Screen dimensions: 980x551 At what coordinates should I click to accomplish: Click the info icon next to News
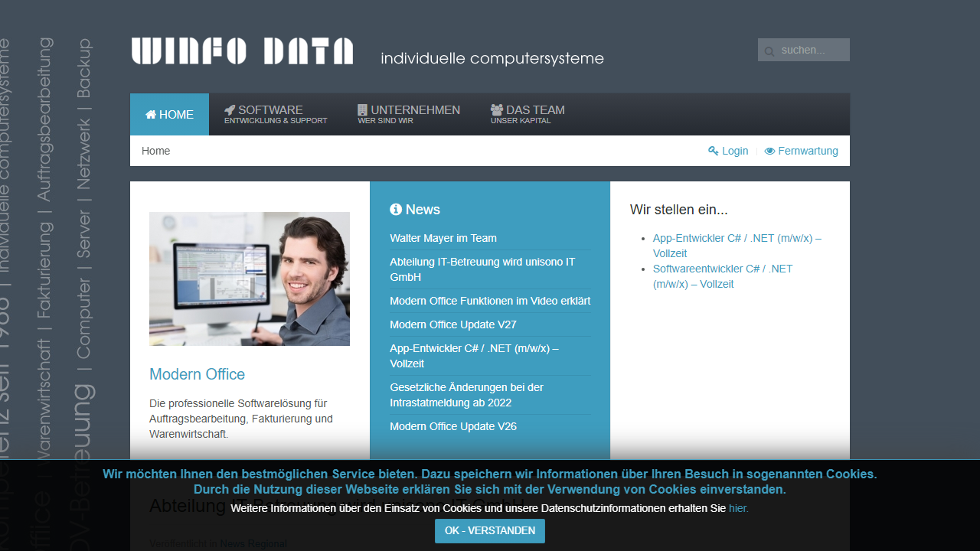396,209
